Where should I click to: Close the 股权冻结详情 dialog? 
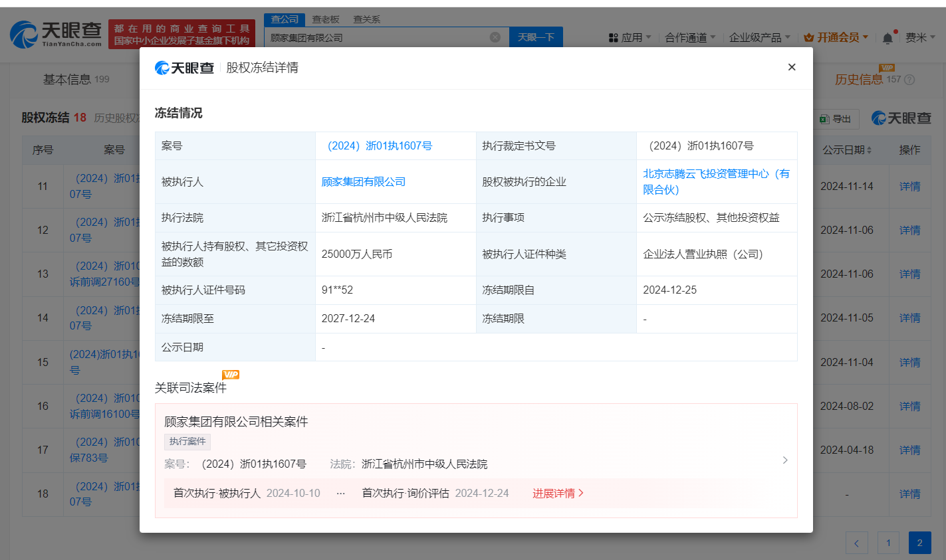pyautogui.click(x=791, y=67)
